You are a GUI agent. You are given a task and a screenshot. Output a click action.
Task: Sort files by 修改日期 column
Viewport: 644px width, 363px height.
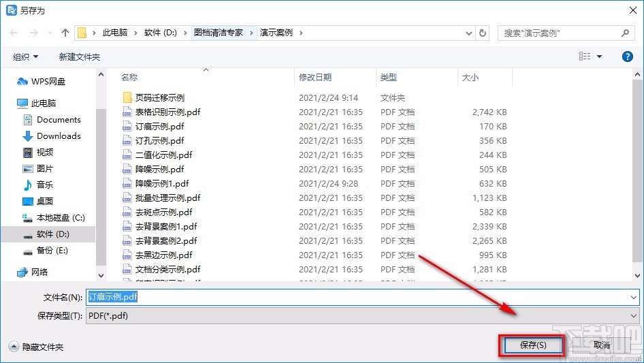[x=315, y=77]
